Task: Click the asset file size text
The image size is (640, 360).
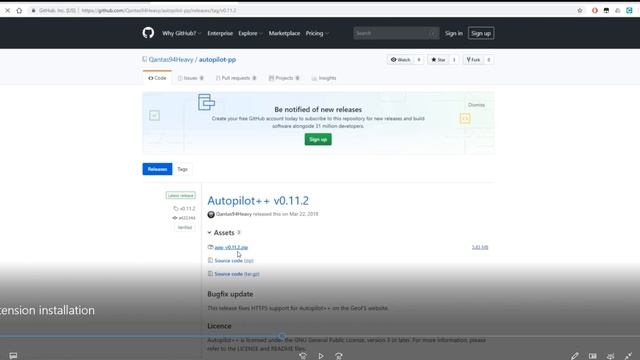Action: click(480, 247)
